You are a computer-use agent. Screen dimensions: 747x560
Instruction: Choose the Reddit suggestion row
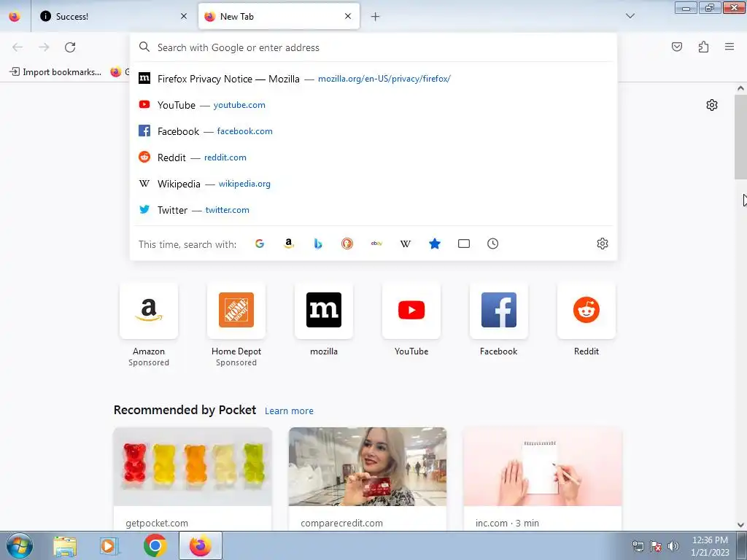tap(373, 157)
